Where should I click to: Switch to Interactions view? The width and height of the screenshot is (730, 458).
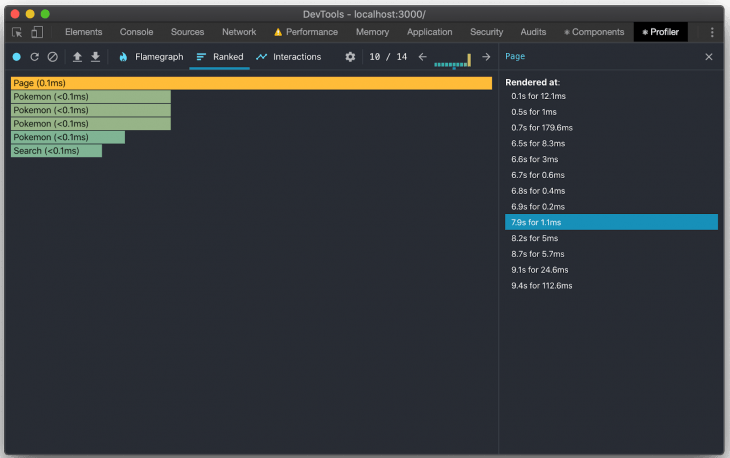click(289, 57)
